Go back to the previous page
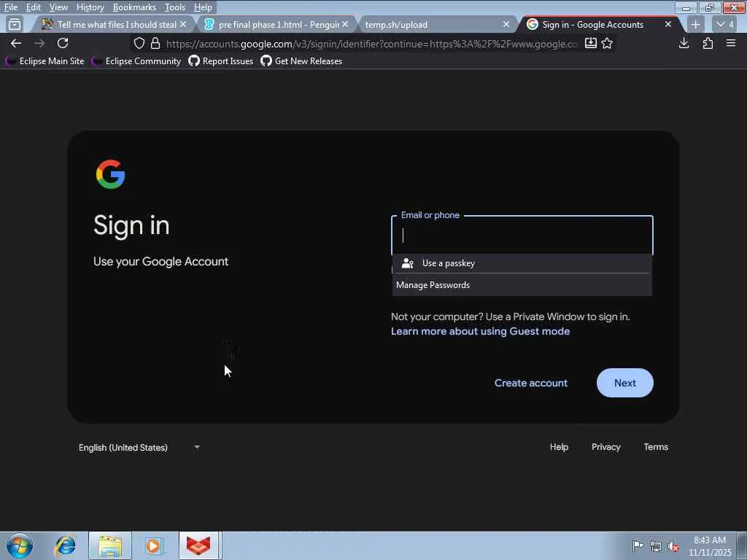Image resolution: width=747 pixels, height=560 pixels. [16, 43]
